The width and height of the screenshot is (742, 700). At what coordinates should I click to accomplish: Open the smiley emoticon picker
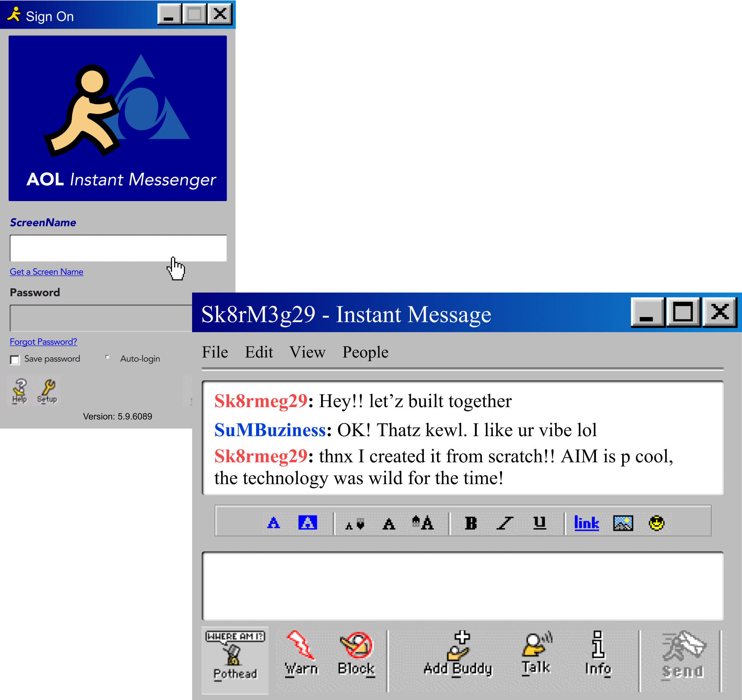coord(657,523)
